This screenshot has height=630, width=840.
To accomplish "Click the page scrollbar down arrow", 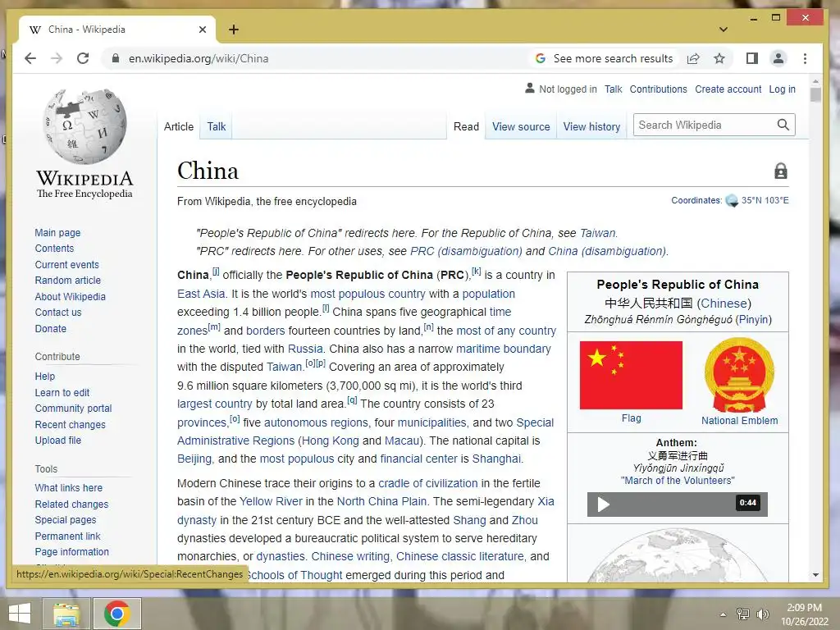I will pyautogui.click(x=815, y=575).
